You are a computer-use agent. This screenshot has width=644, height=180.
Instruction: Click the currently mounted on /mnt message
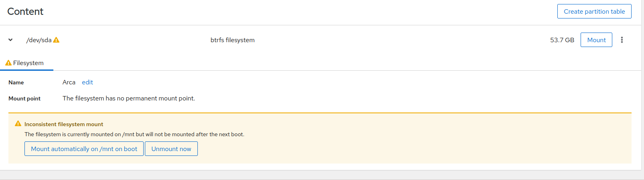(x=134, y=134)
